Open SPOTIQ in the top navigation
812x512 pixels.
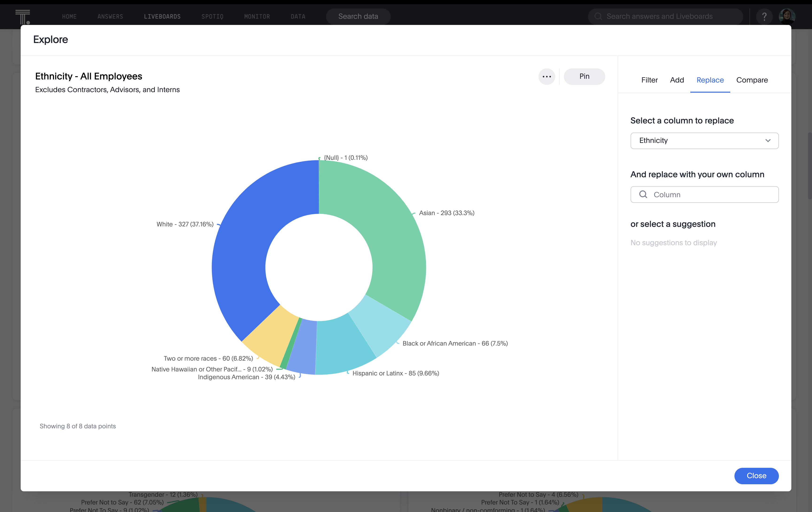click(x=212, y=16)
